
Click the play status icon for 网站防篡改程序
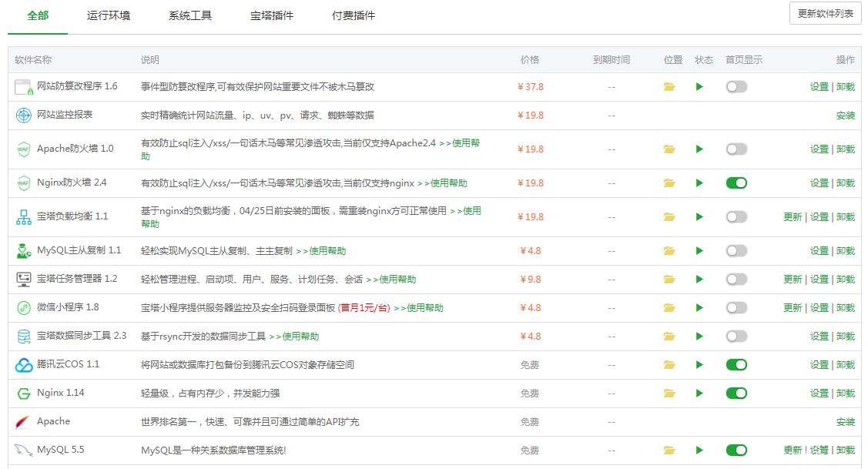pyautogui.click(x=699, y=87)
